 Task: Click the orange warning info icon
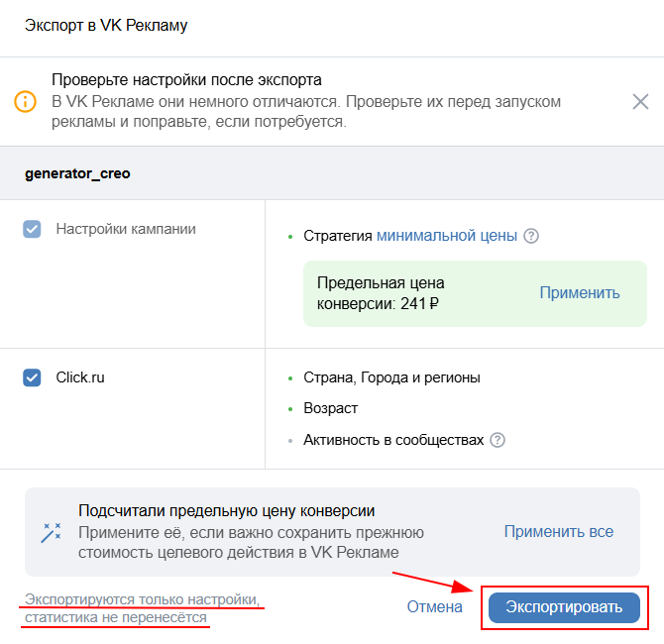(x=25, y=101)
